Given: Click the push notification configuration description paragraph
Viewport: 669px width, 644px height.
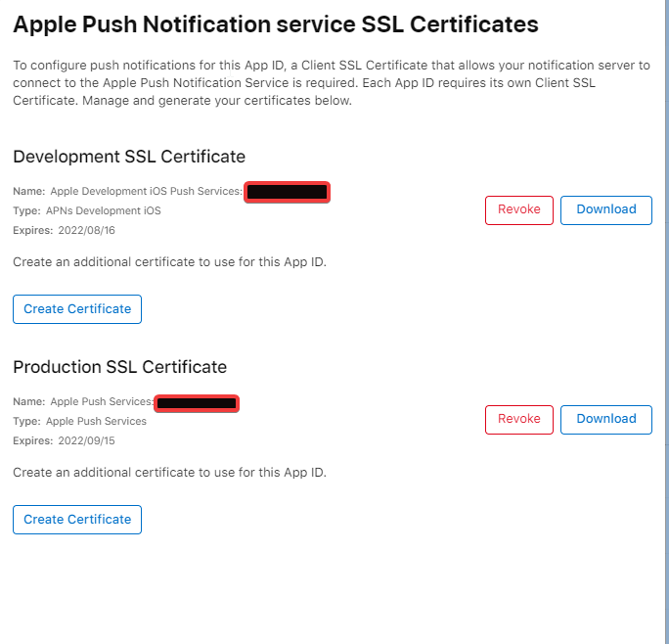Looking at the screenshot, I should click(x=331, y=83).
